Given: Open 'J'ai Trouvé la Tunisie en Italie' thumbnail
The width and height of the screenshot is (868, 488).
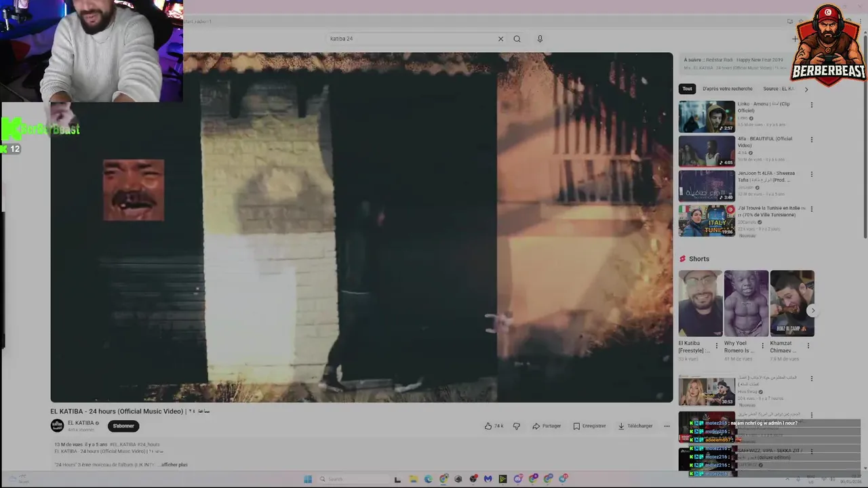Looking at the screenshot, I should [x=707, y=221].
